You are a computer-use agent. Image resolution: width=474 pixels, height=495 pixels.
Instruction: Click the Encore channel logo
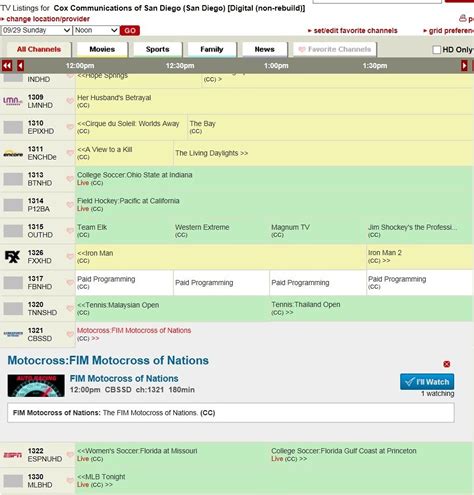point(13,154)
